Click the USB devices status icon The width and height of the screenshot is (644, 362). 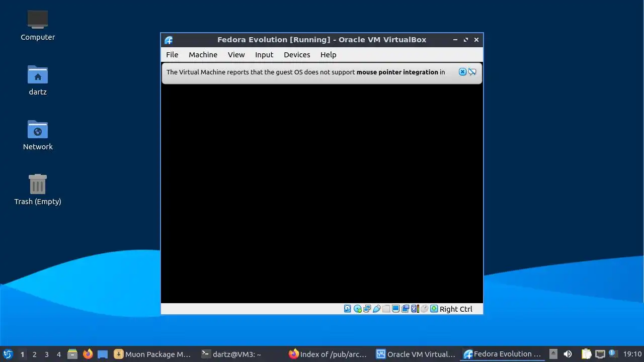(376, 309)
